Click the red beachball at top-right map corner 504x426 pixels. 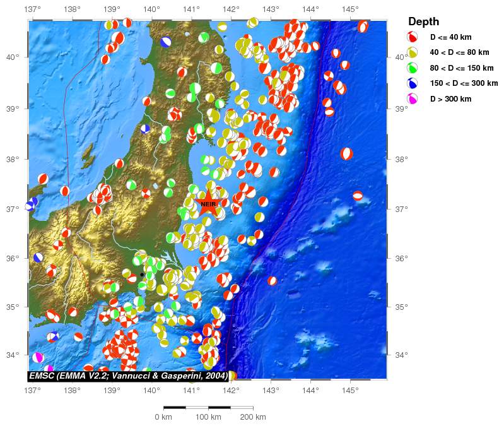pos(363,27)
